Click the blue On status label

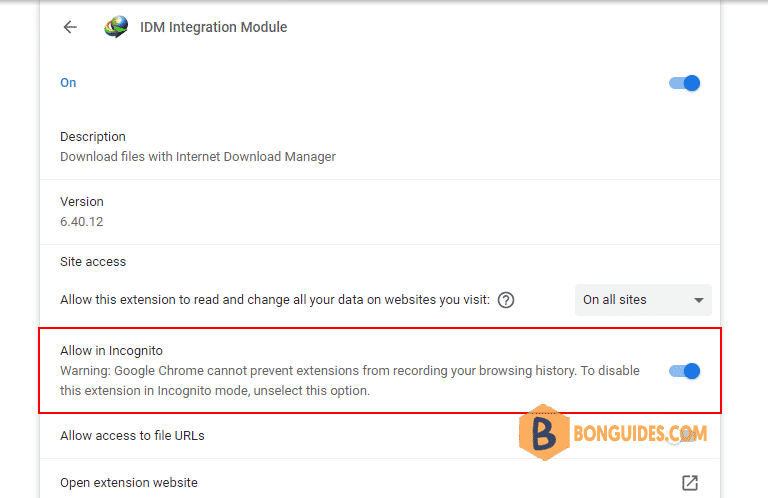[x=68, y=83]
